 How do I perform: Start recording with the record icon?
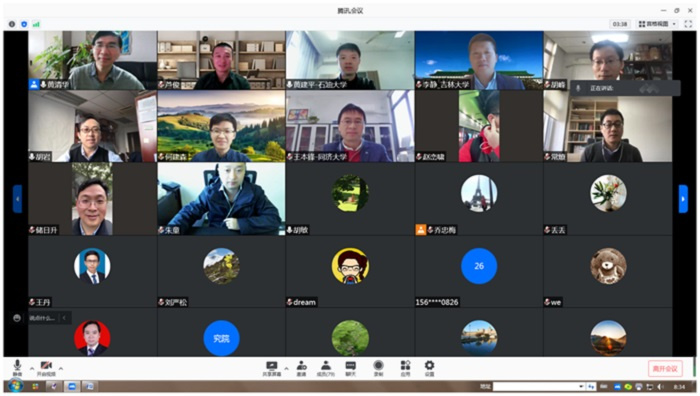(x=379, y=368)
